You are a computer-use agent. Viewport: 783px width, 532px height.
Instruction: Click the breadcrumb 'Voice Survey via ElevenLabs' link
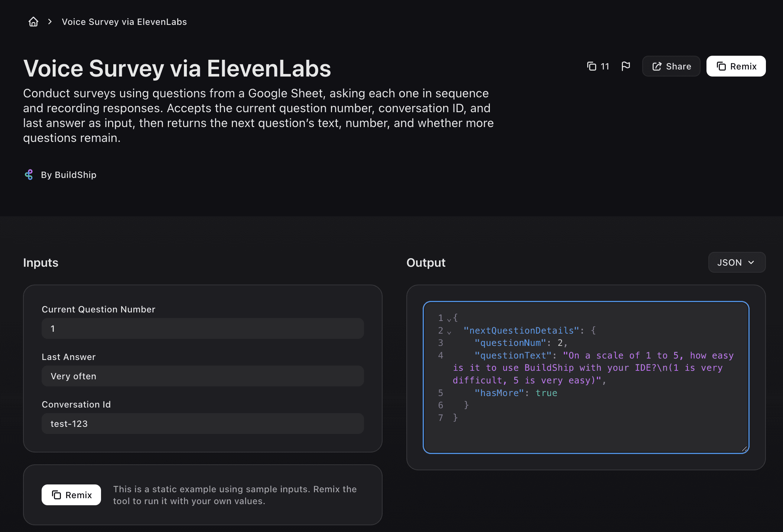point(124,22)
